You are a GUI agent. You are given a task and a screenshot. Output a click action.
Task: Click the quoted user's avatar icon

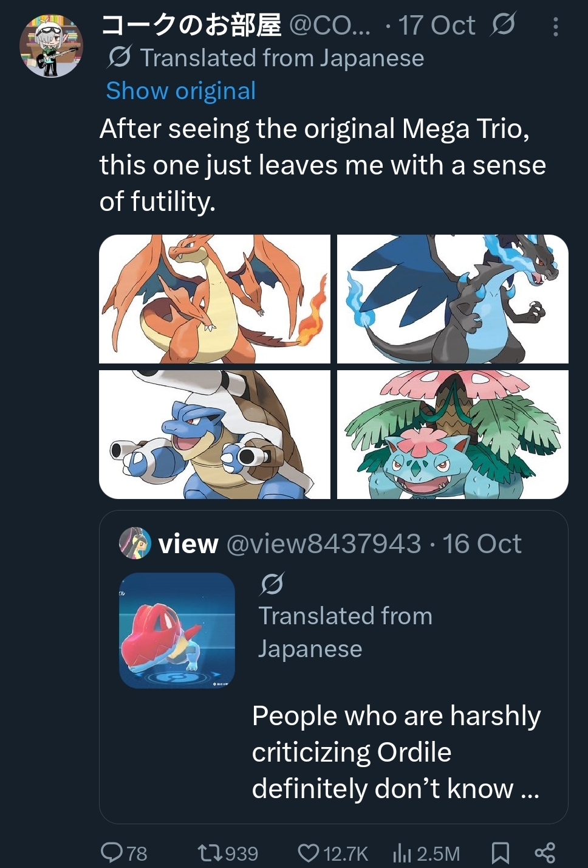(135, 543)
